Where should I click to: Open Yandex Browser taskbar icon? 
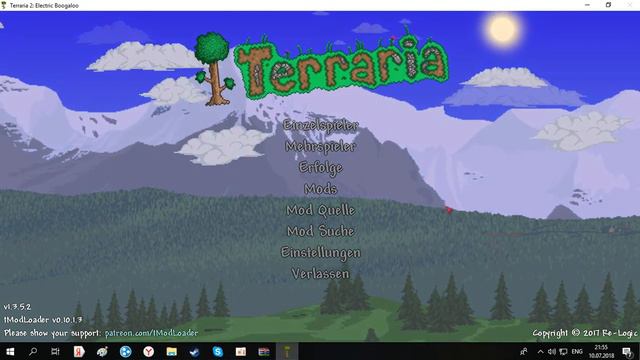[149, 351]
